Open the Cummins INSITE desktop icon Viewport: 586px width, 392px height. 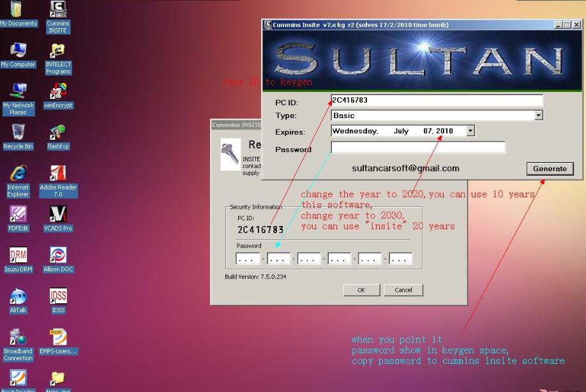point(58,14)
